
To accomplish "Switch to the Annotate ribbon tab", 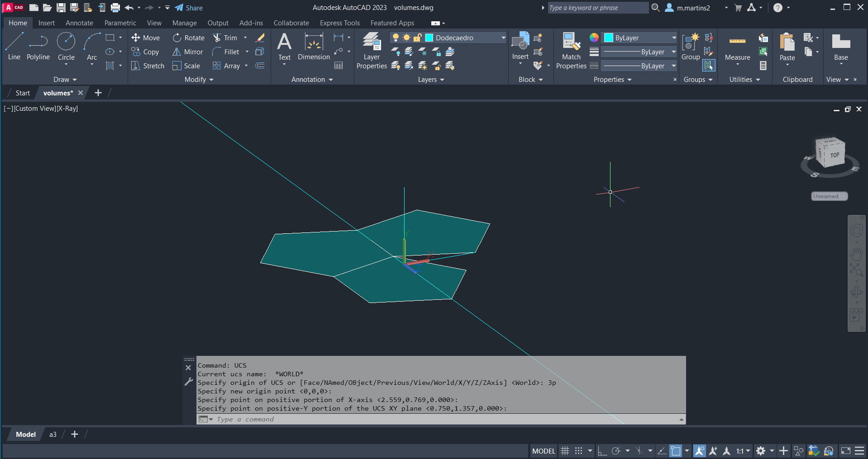I will tap(79, 23).
